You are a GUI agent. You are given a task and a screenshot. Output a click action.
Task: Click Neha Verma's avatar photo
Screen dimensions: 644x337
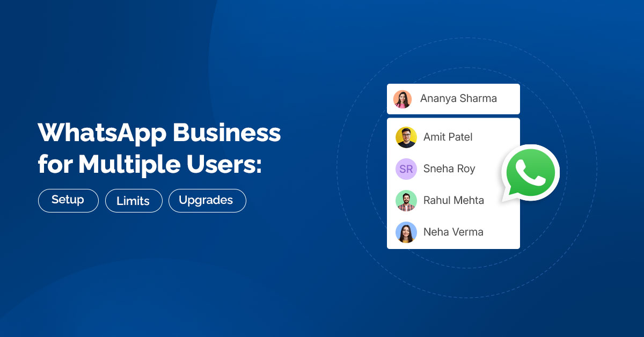click(x=406, y=232)
